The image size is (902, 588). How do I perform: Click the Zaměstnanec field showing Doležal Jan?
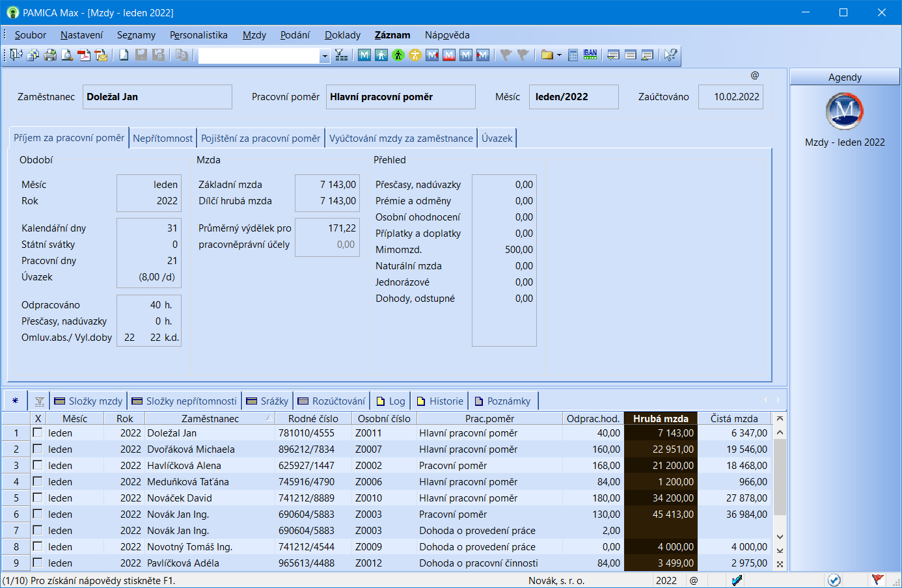[157, 96]
